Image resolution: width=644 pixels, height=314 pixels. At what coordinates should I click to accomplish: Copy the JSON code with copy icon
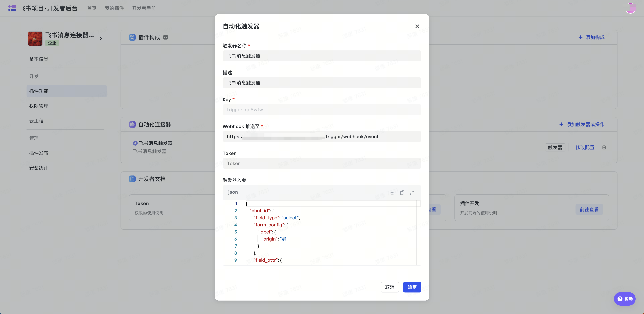click(402, 193)
